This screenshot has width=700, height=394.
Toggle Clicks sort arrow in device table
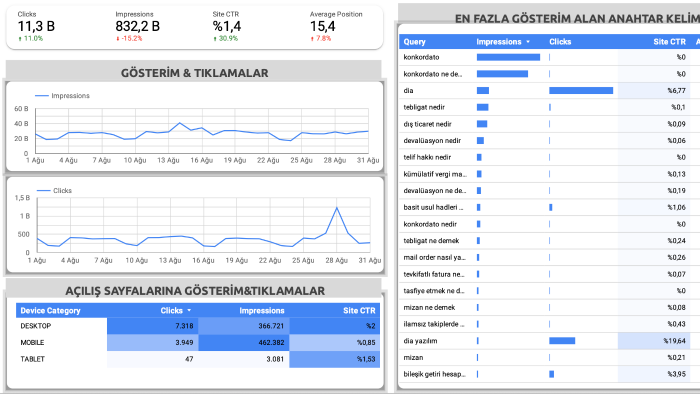[189, 311]
